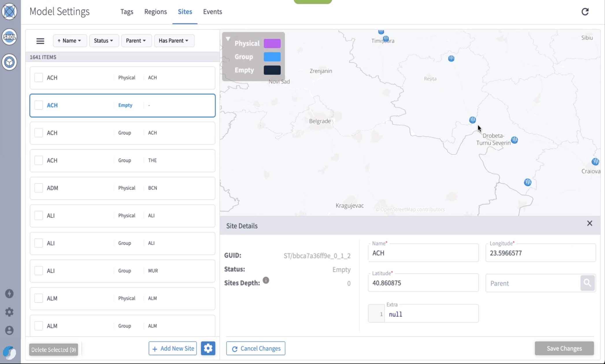This screenshot has height=364, width=605.
Task: Check the ALM Group row checkbox
Action: point(39,326)
